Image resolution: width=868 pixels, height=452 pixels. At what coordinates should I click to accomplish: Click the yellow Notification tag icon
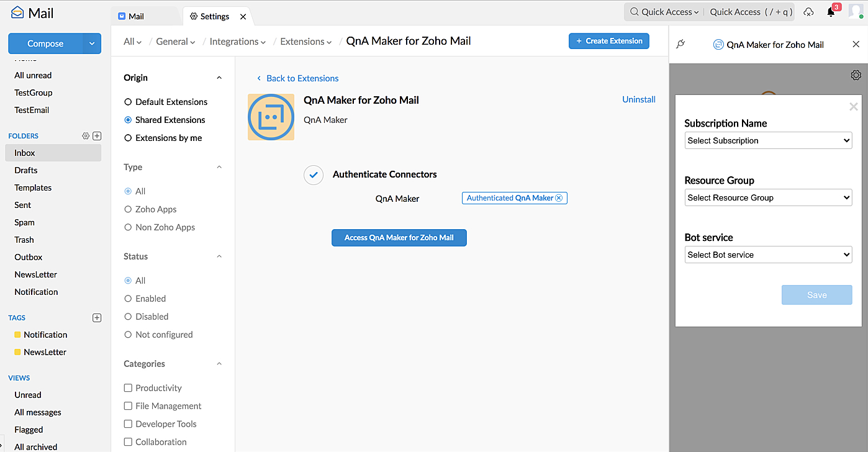17,335
